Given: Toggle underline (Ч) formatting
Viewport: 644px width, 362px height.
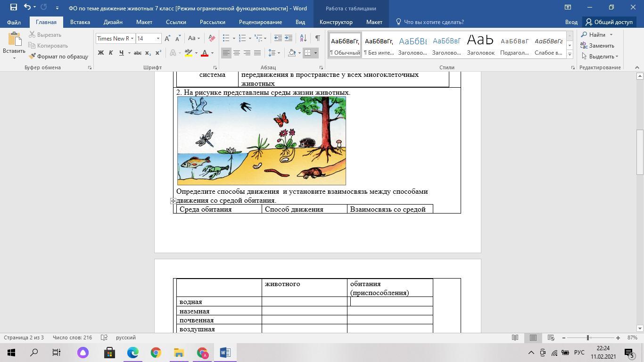Looking at the screenshot, I should tap(121, 53).
